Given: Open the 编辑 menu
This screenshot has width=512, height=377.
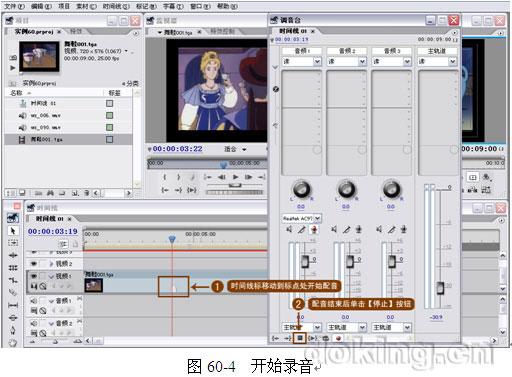Looking at the screenshot, I should pos(41,6).
